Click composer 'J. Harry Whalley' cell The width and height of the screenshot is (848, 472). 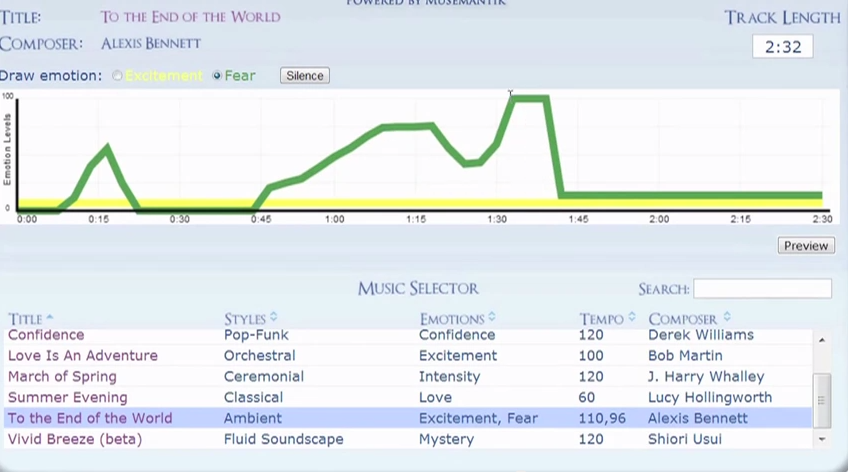coord(706,377)
